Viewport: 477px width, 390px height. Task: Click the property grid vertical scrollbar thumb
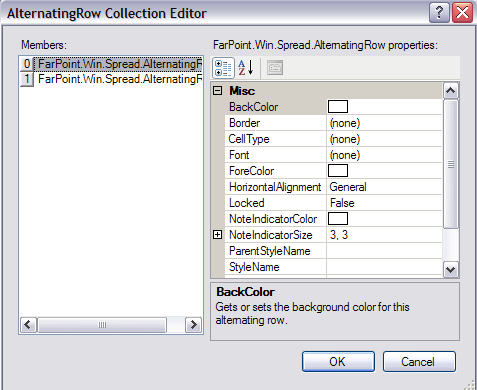point(451,164)
